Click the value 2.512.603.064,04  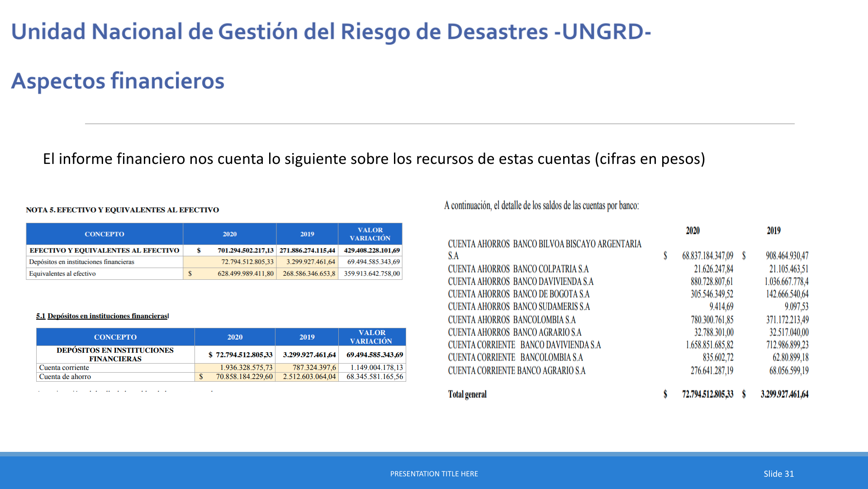pos(310,377)
